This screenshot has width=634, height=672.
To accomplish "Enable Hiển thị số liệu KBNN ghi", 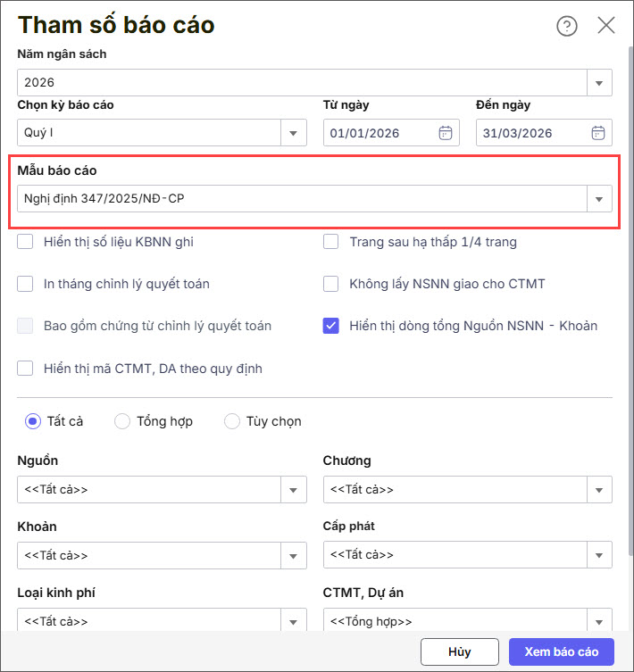I will [26, 242].
